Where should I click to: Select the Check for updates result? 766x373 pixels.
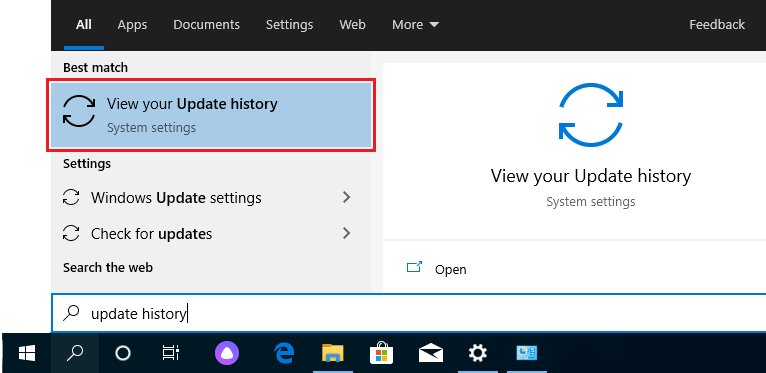pyautogui.click(x=211, y=234)
